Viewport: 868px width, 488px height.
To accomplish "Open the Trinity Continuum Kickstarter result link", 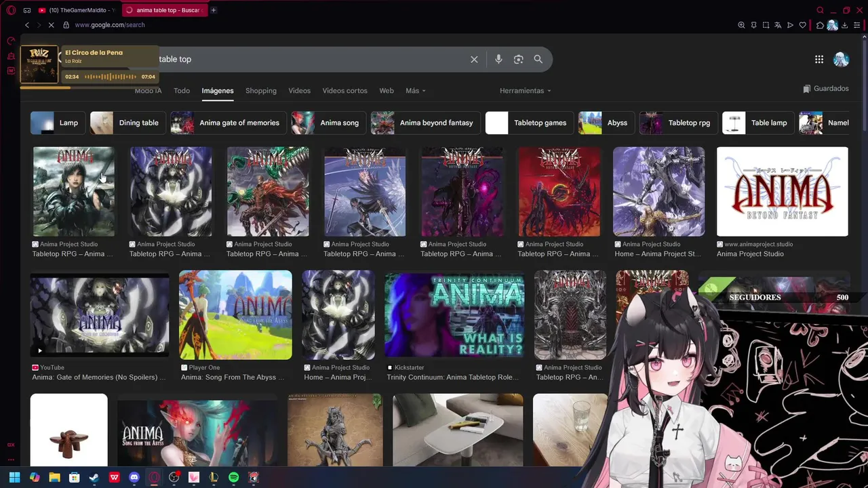I will (452, 378).
